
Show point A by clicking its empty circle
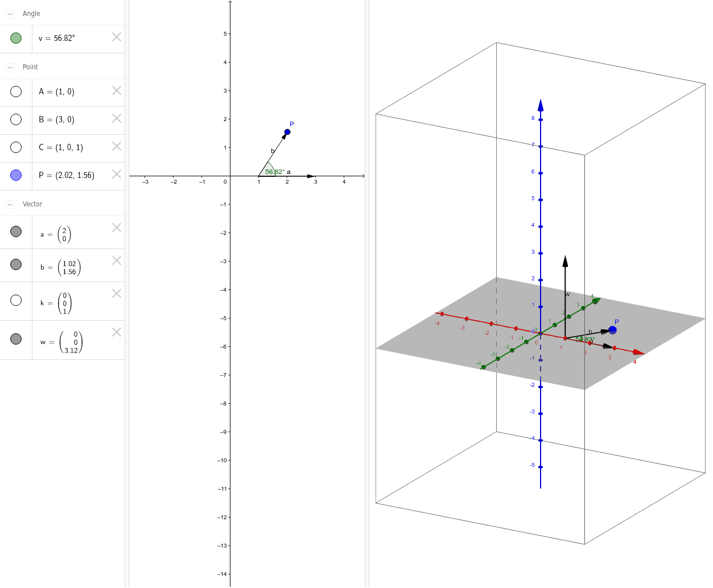click(x=15, y=90)
